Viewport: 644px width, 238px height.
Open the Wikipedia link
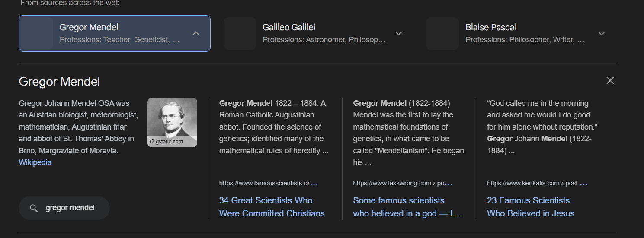coord(35,162)
